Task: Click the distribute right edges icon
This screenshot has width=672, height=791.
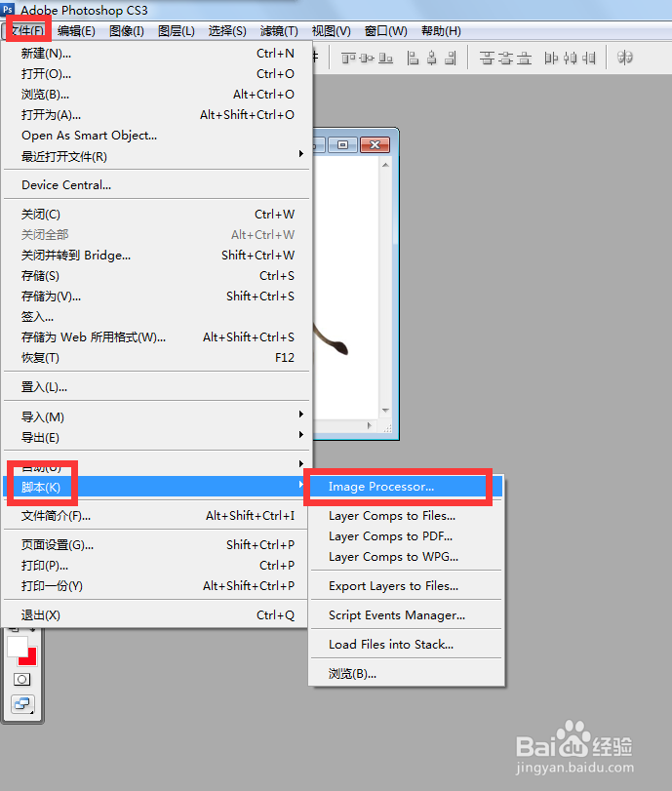Action: (x=589, y=59)
